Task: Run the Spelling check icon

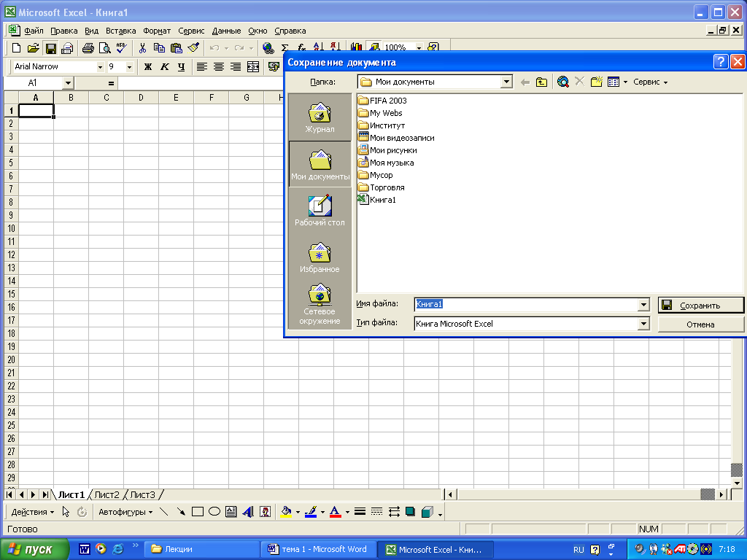Action: 121,47
